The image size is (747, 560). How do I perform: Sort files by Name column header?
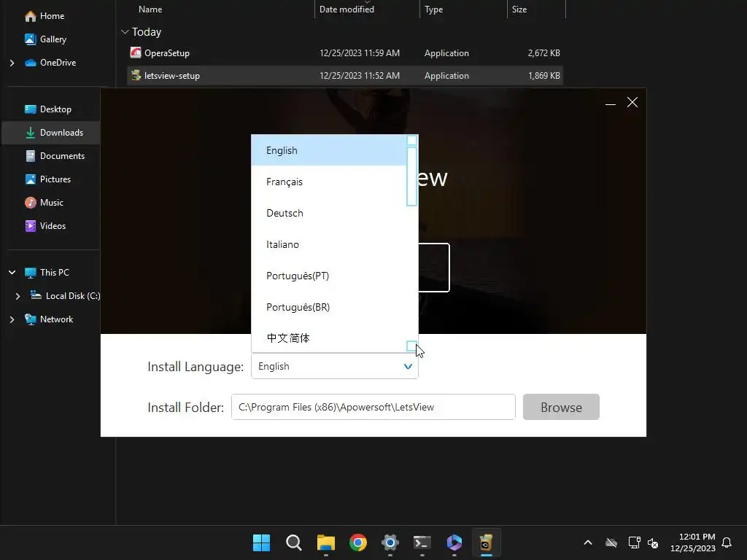point(150,9)
